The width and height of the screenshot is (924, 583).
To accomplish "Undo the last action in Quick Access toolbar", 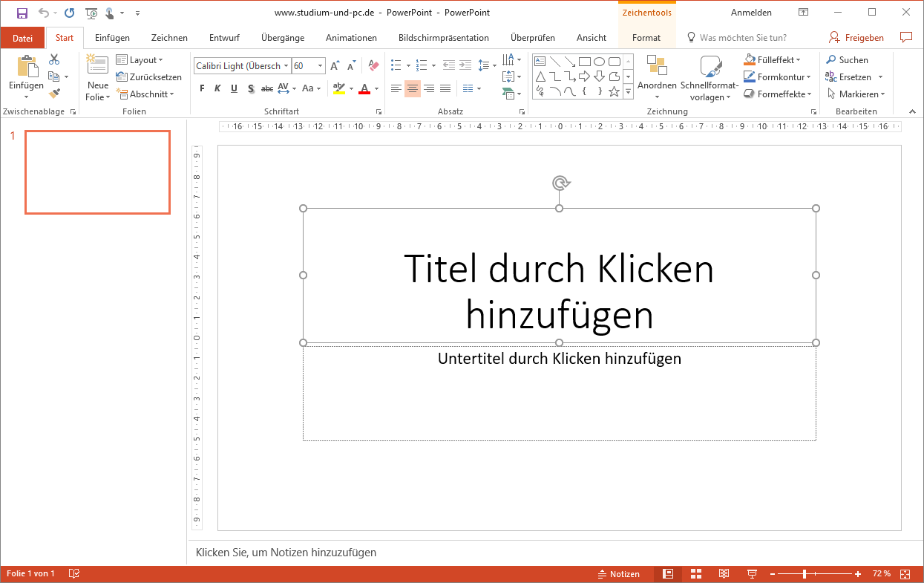I will (x=43, y=13).
